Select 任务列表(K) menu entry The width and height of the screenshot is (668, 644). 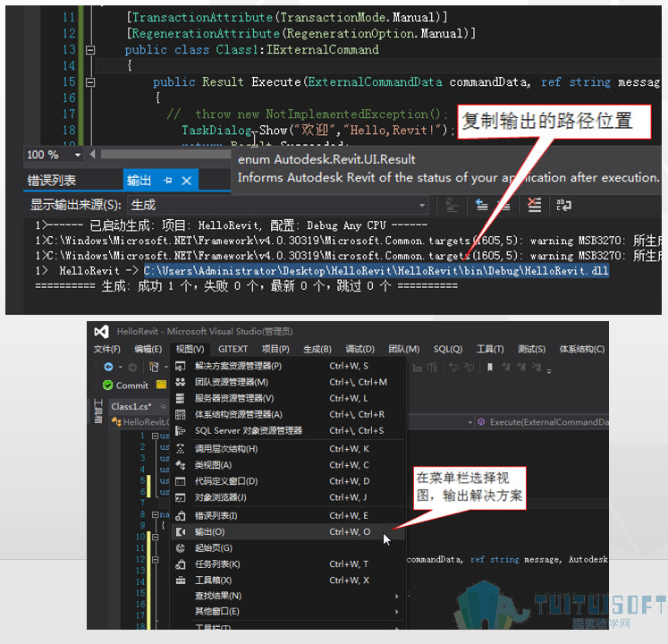288,564
